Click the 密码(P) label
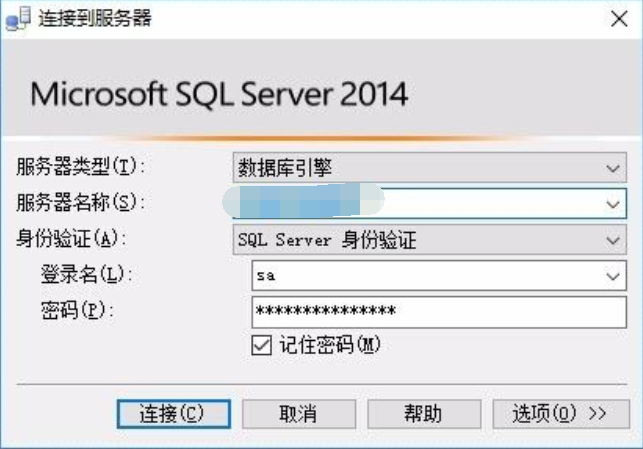This screenshot has width=643, height=449. [77, 310]
